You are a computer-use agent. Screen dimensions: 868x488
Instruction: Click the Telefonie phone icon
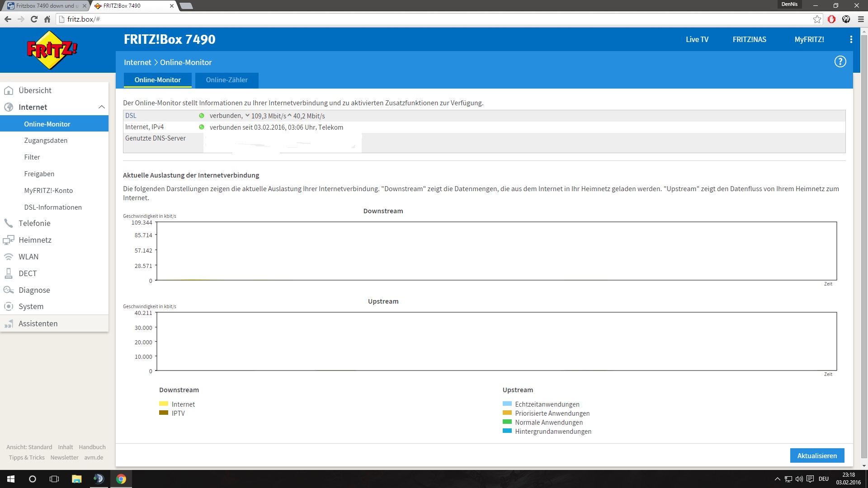9,223
